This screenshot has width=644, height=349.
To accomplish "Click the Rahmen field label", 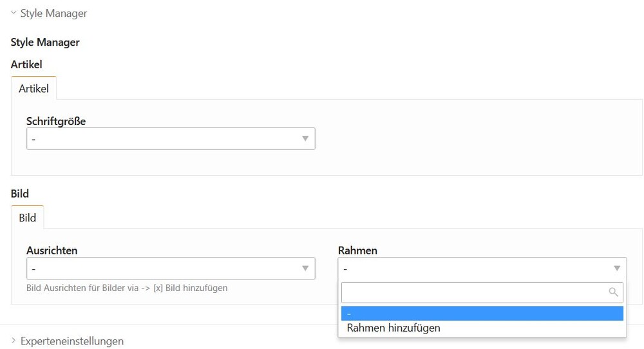I will pyautogui.click(x=357, y=250).
